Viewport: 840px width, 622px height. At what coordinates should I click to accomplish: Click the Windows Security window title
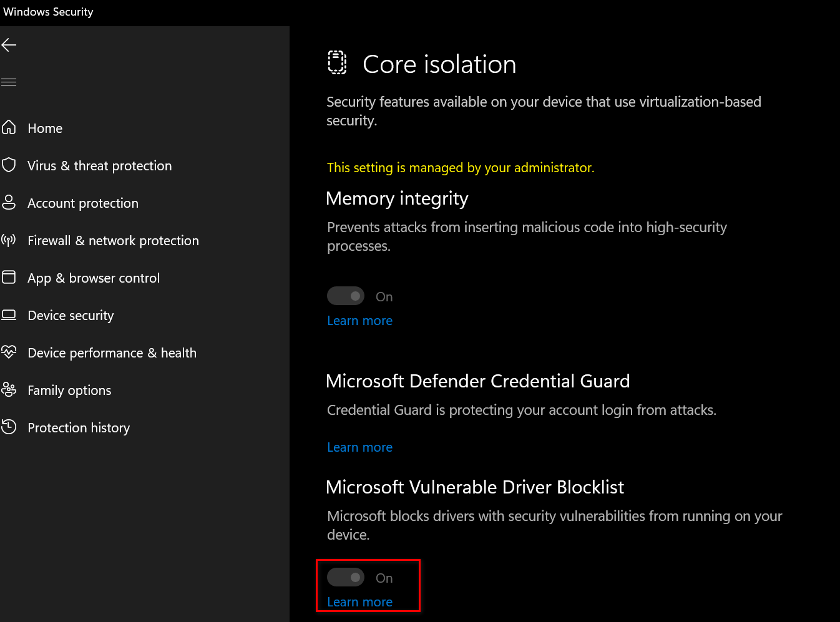tap(48, 12)
